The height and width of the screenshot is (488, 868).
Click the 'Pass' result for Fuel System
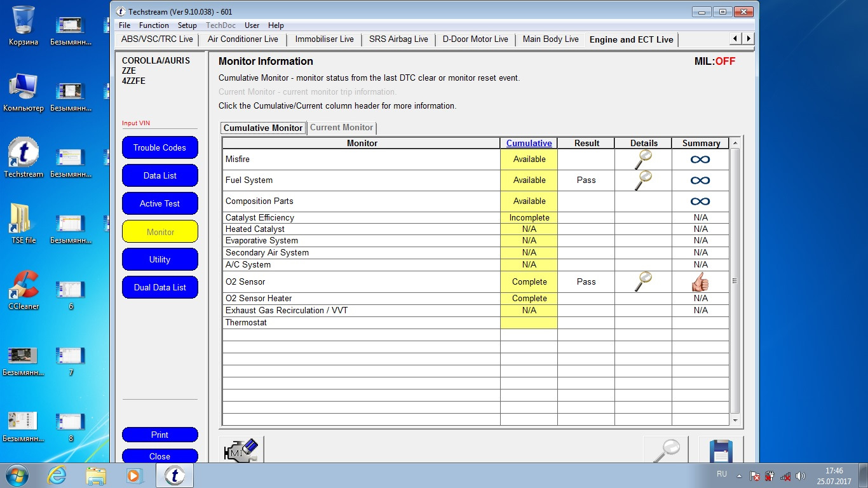[x=586, y=180]
